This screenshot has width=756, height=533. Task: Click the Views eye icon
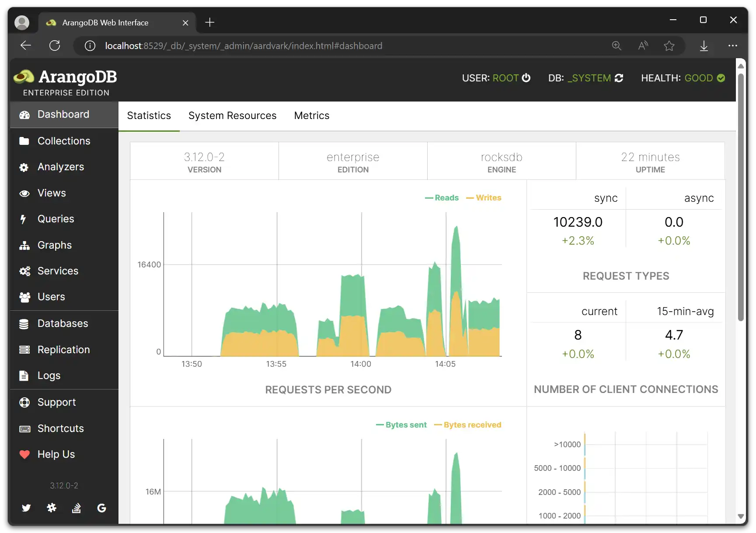point(24,193)
